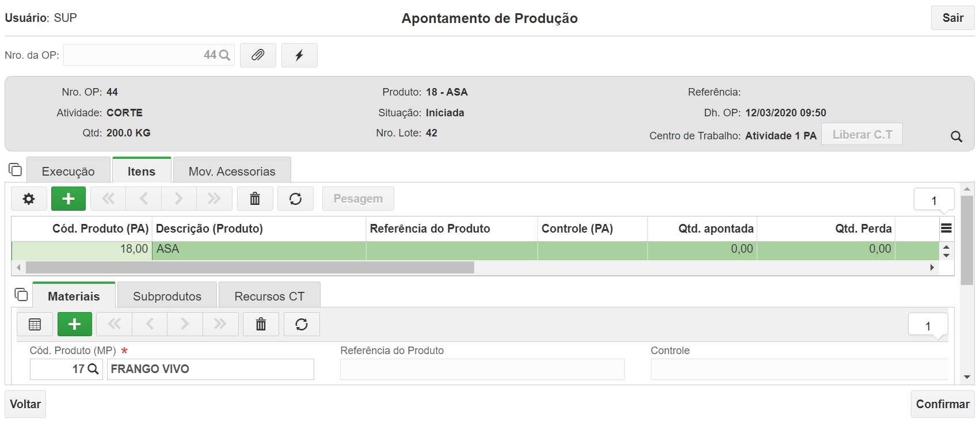The width and height of the screenshot is (980, 422).
Task: Open gear settings in Itens grid
Action: pos(29,199)
